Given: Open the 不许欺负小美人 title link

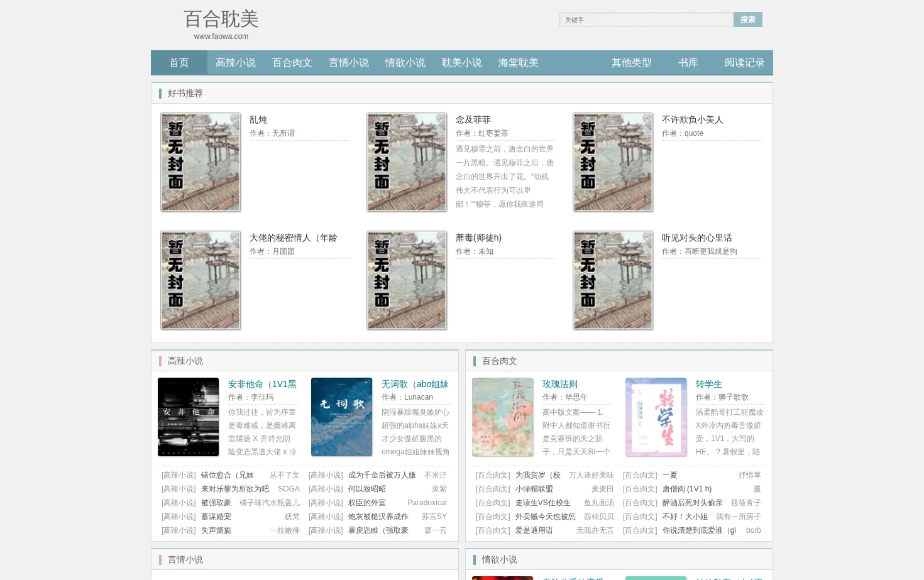Looking at the screenshot, I should click(693, 119).
